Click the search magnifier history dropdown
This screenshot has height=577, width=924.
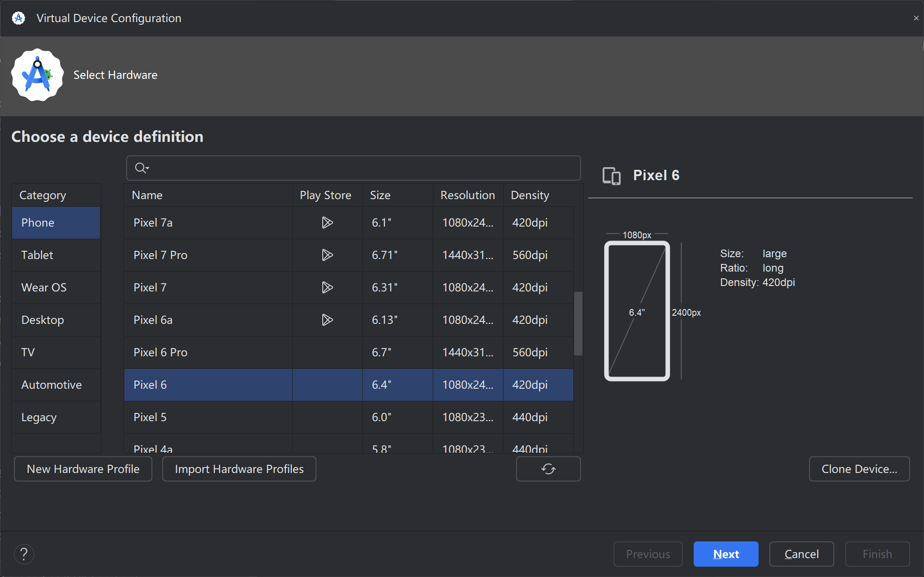tap(142, 168)
